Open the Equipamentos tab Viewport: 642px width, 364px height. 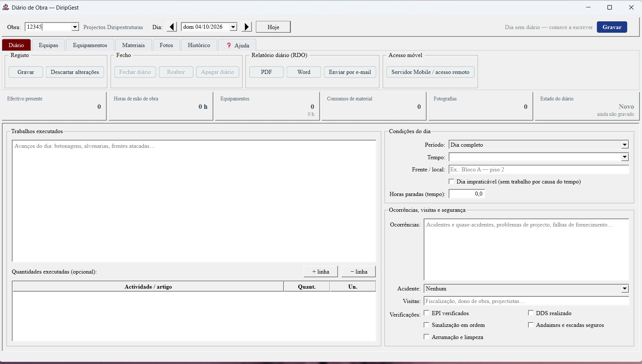point(90,45)
